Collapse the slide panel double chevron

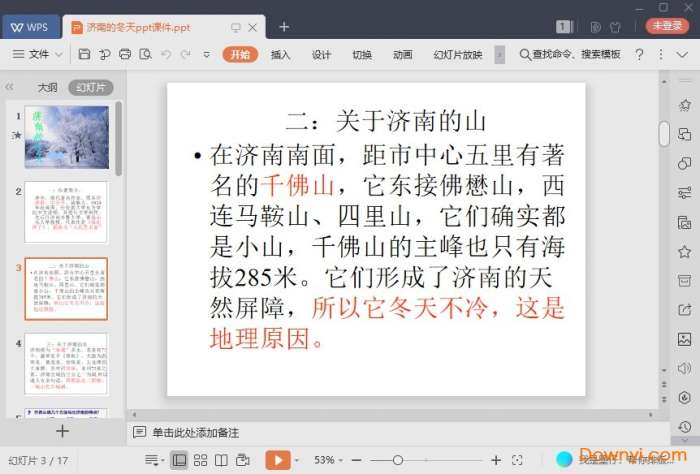pyautogui.click(x=9, y=87)
